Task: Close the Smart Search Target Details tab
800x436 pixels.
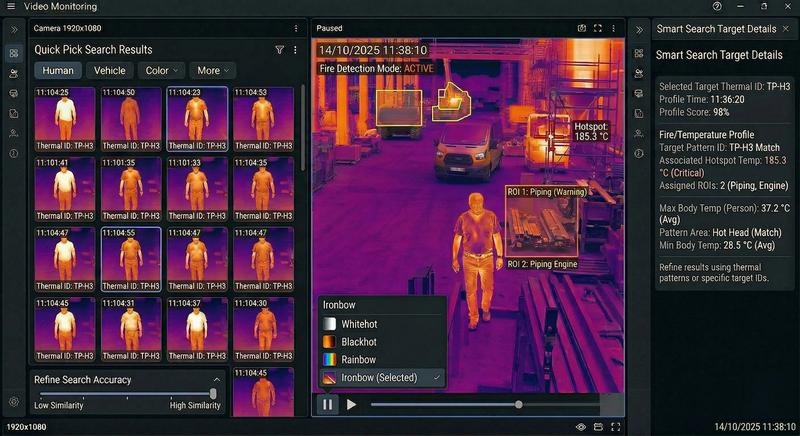Action: (x=786, y=29)
